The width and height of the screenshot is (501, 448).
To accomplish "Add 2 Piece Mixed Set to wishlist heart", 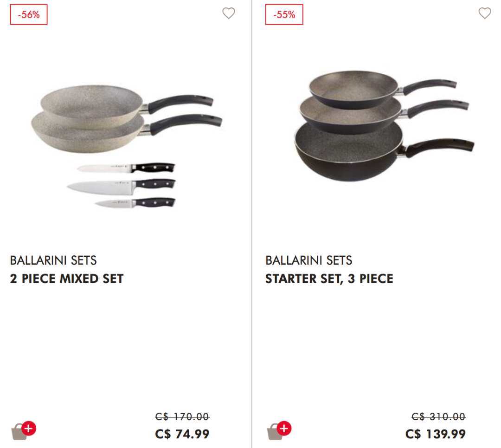I will click(228, 13).
